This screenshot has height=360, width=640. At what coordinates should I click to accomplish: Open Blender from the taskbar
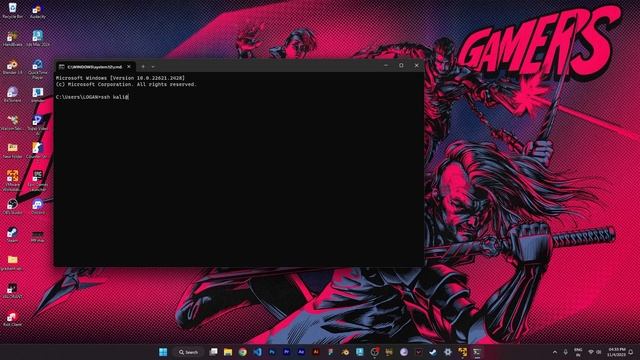[x=345, y=352]
